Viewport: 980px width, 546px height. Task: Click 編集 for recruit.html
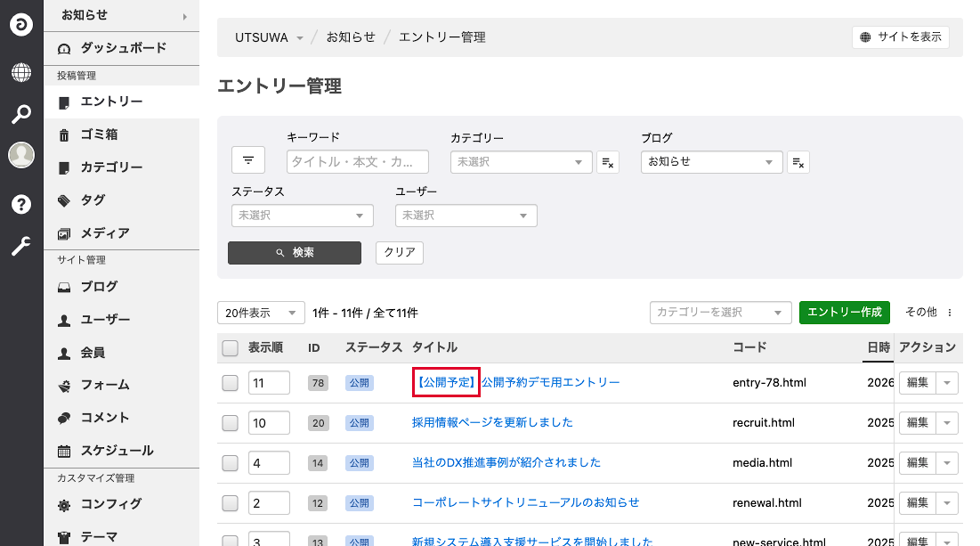click(x=918, y=423)
